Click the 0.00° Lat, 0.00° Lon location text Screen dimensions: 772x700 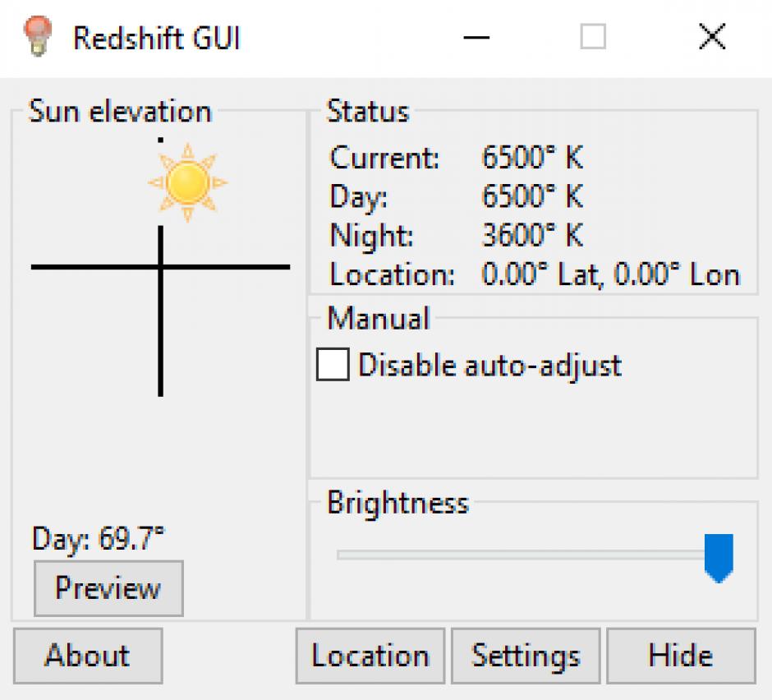click(610, 274)
